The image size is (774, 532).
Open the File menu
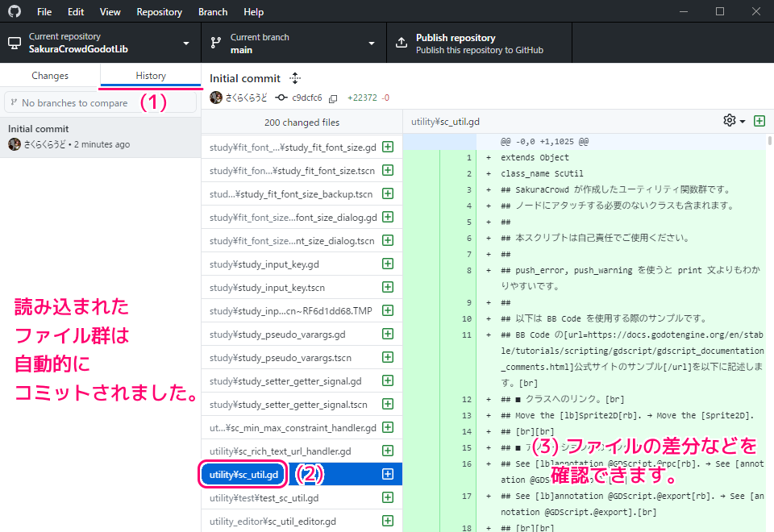point(44,12)
